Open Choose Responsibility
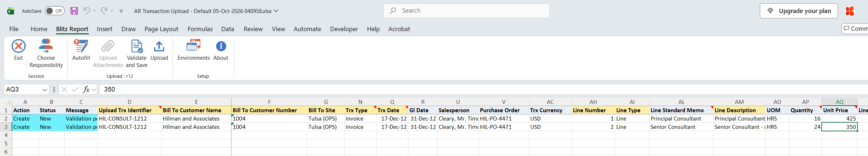 (x=46, y=54)
